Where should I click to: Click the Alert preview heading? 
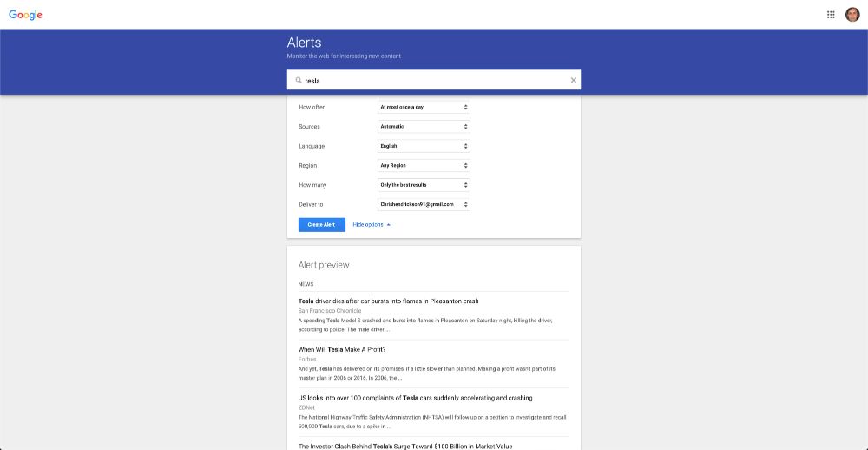324,265
